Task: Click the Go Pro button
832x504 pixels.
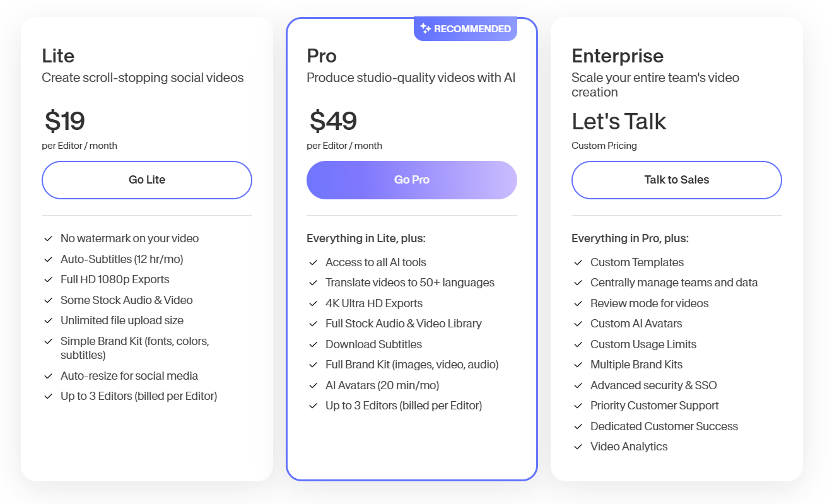Action: 411,180
